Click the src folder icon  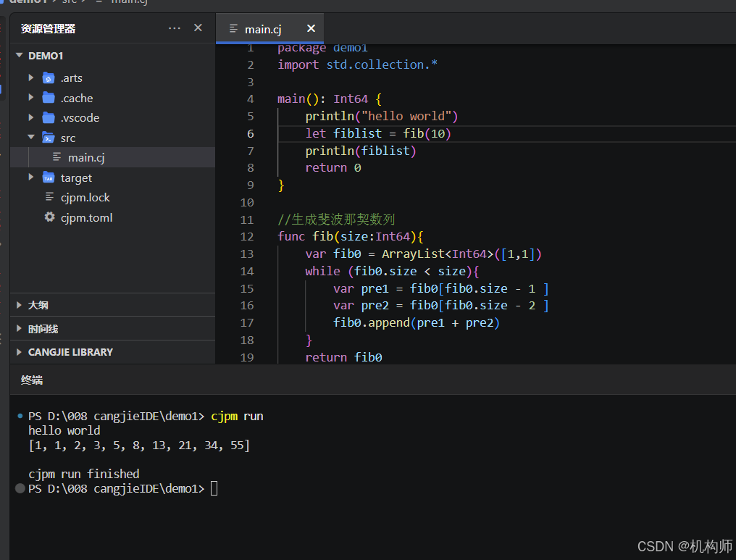(49, 138)
